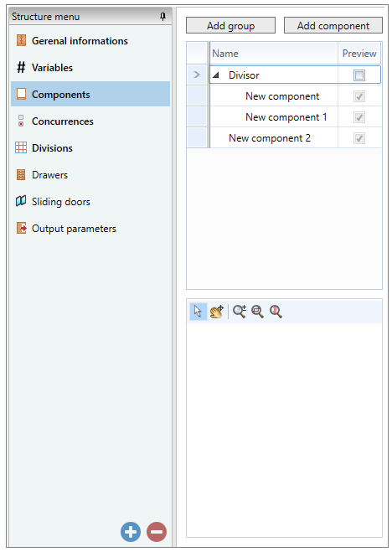Viewport: 392px width, 552px height.
Task: Click the Sliding doors icon
Action: tap(21, 201)
